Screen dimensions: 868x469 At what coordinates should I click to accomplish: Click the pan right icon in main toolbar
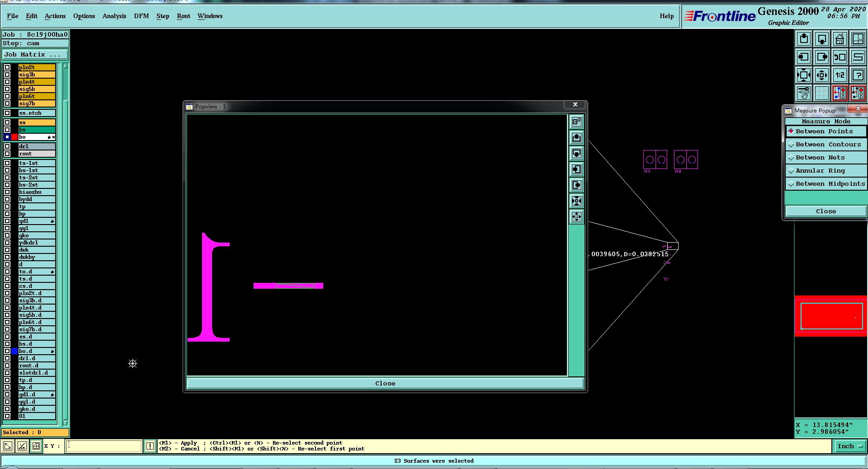pos(822,57)
